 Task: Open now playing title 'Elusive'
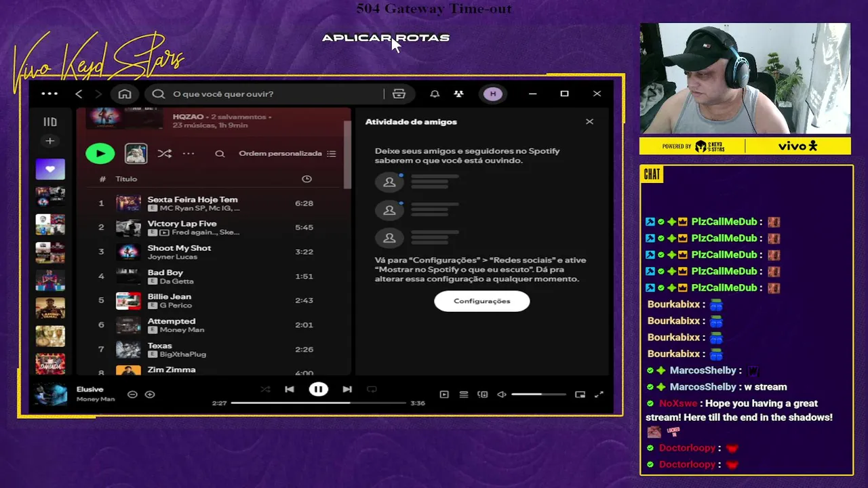pyautogui.click(x=90, y=390)
